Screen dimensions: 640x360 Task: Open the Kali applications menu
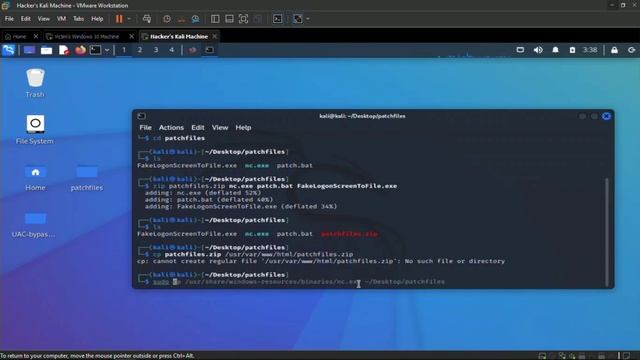9,50
